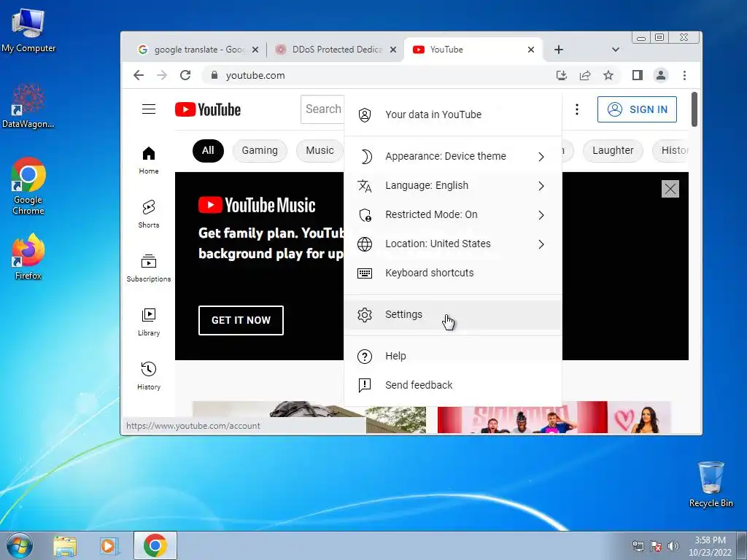Open the Chrome three-dot menu

click(x=684, y=75)
